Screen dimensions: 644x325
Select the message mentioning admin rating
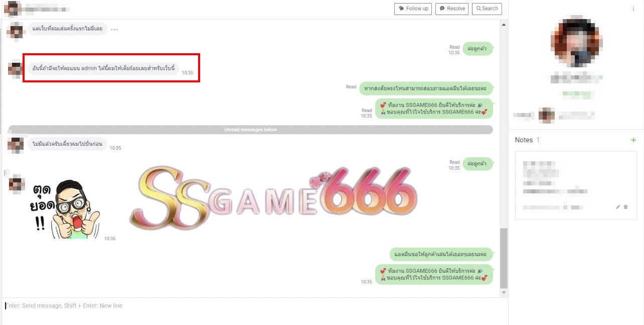click(x=103, y=68)
